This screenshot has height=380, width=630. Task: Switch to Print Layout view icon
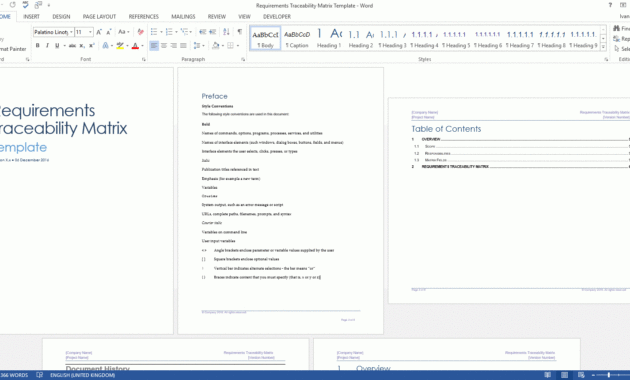click(565, 375)
